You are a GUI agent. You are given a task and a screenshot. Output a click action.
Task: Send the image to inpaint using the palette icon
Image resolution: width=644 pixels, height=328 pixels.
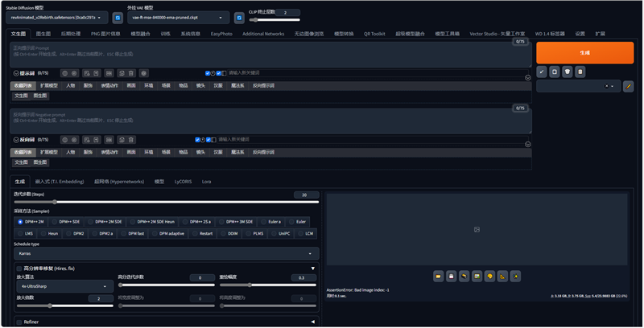pyautogui.click(x=489, y=276)
